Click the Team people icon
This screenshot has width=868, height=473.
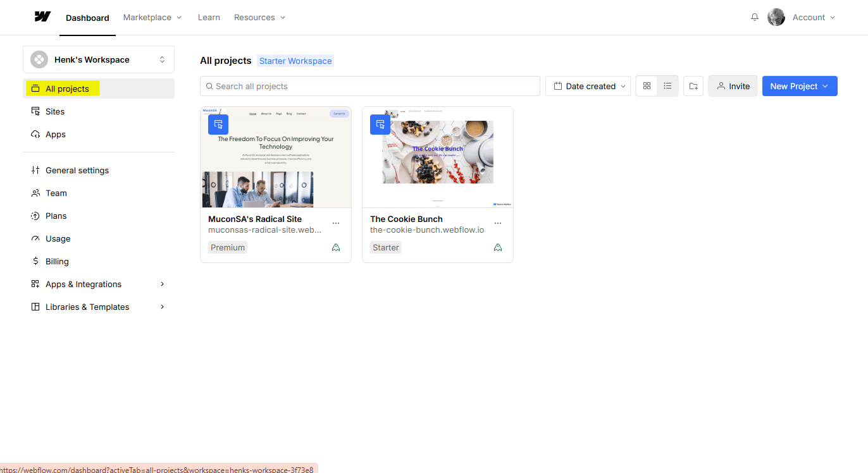pyautogui.click(x=35, y=193)
